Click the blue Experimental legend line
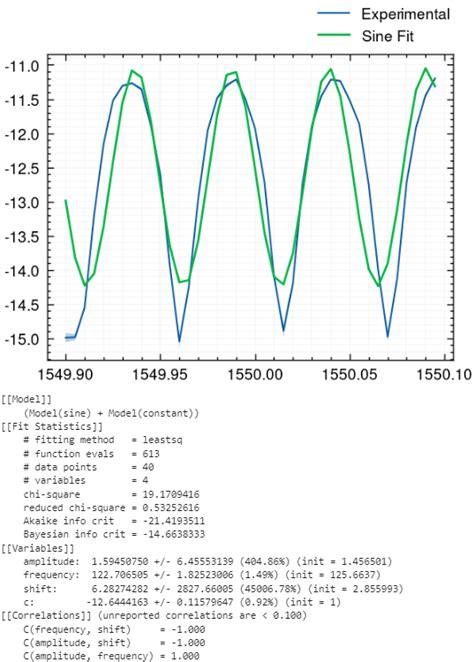Viewport: 474px width, 662px height. click(334, 14)
